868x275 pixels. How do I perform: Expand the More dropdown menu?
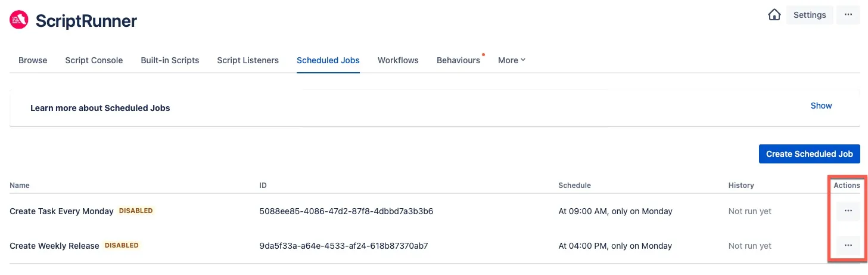coord(512,60)
